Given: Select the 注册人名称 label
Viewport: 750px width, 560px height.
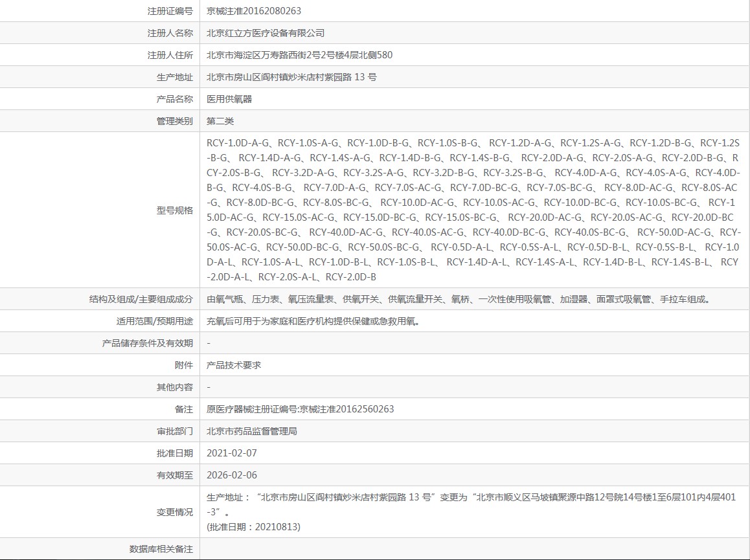Looking at the screenshot, I should (x=170, y=33).
